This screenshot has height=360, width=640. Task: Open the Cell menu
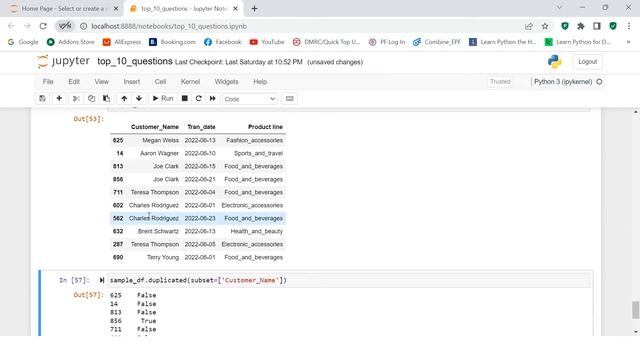[x=160, y=82]
